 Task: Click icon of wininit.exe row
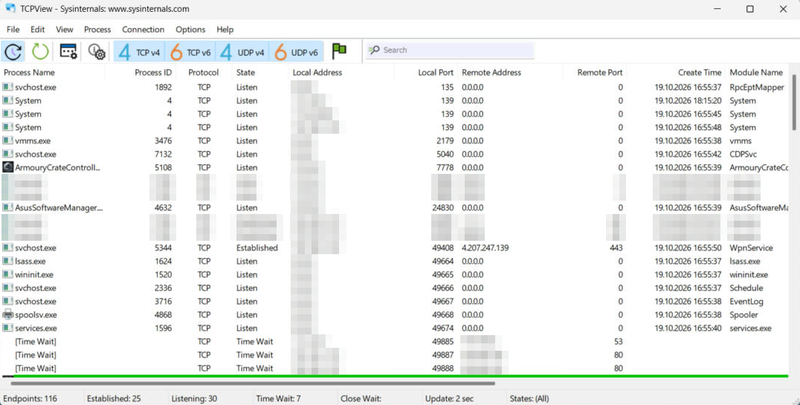click(8, 274)
